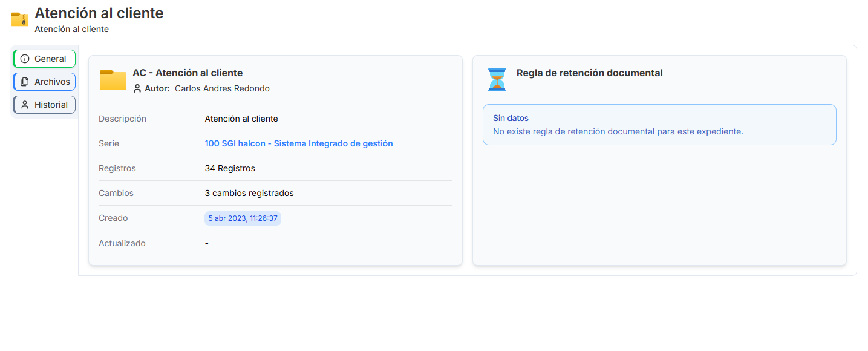Click the AC - Atención al cliente card title
The width and height of the screenshot is (868, 351).
pos(188,73)
